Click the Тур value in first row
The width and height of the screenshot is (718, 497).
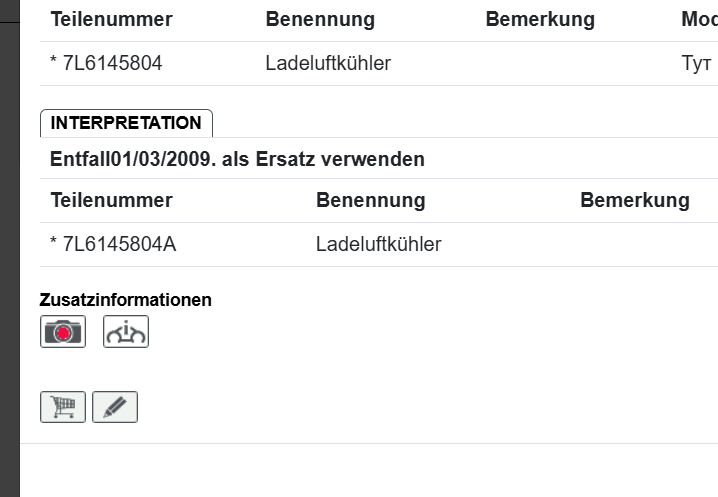[x=696, y=63]
